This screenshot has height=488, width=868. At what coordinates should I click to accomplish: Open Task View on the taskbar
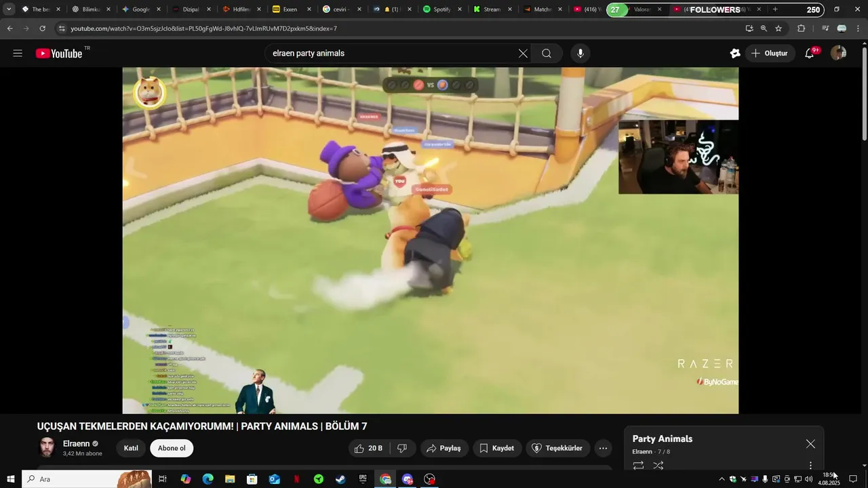(163, 479)
